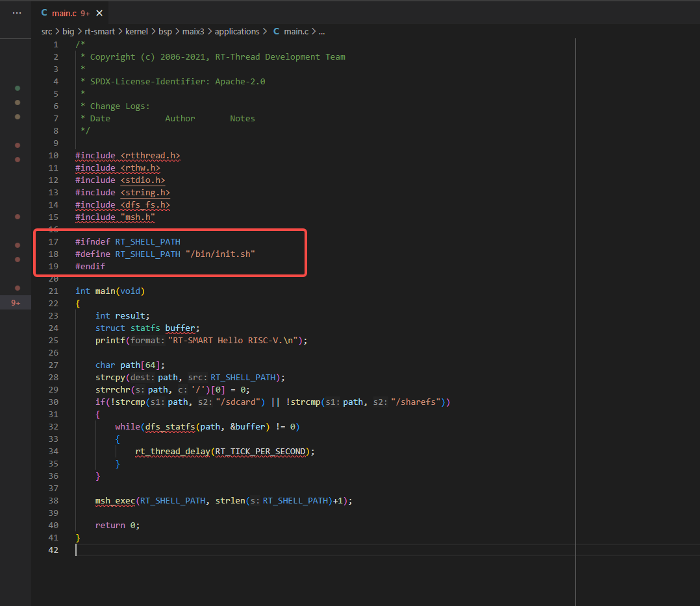700x606 pixels.
Task: Click the word 'Notes' in the comment
Action: (242, 119)
